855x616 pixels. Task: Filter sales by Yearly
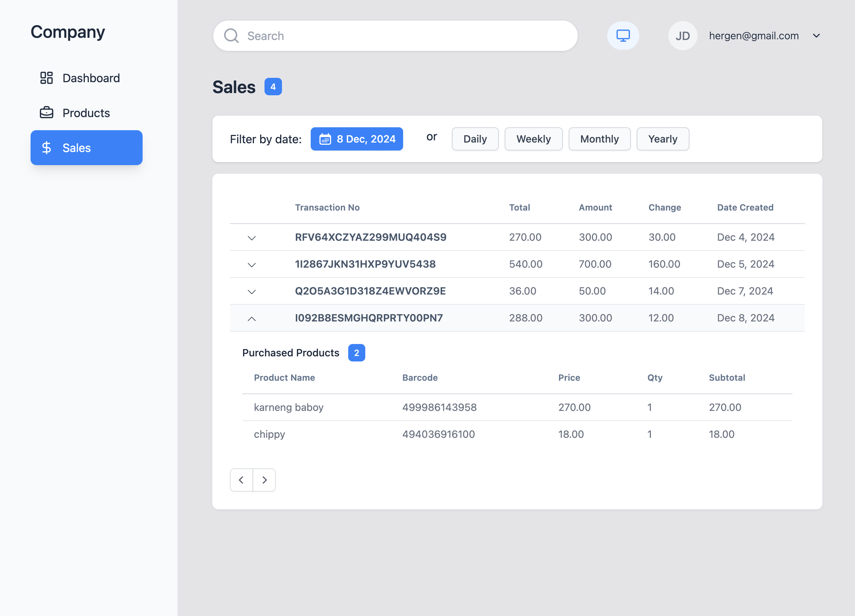pyautogui.click(x=663, y=139)
